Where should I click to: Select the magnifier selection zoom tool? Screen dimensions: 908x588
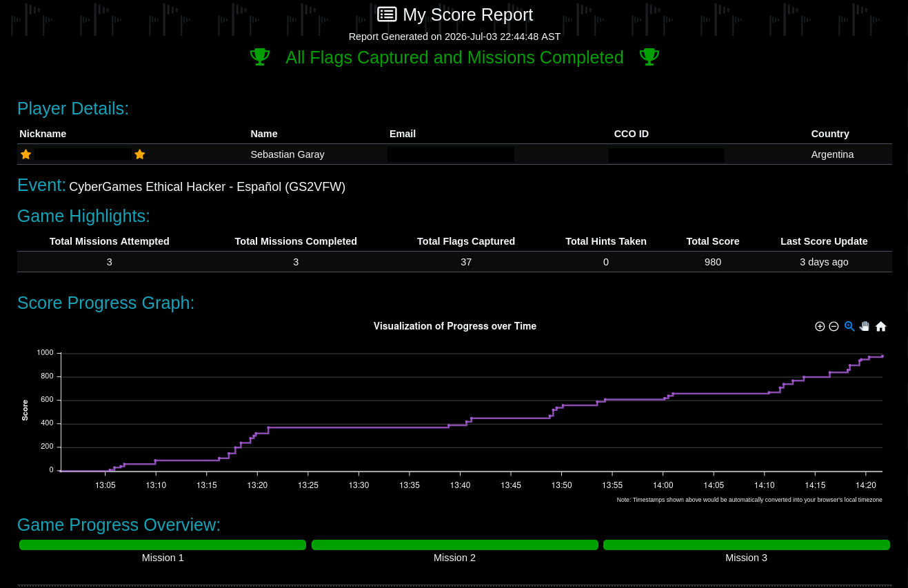tap(849, 327)
